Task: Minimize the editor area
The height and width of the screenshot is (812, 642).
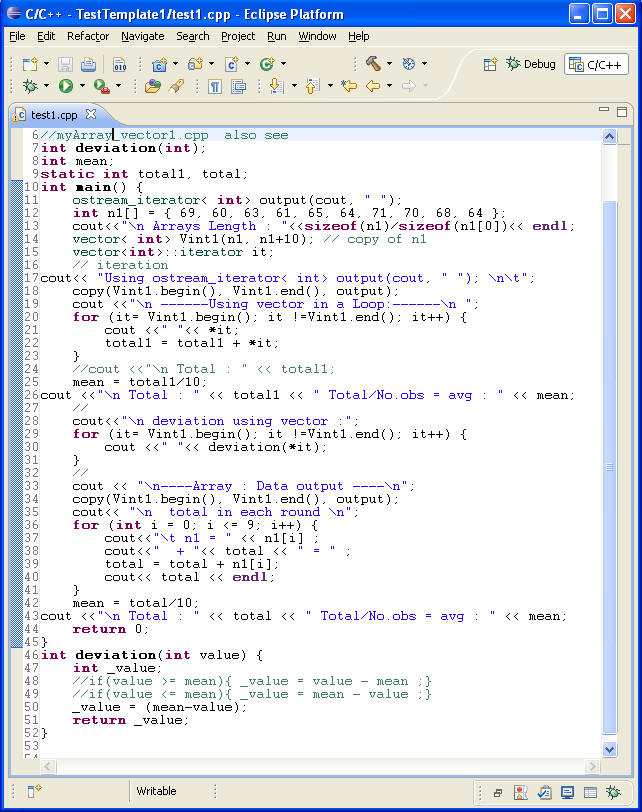Action: 604,110
